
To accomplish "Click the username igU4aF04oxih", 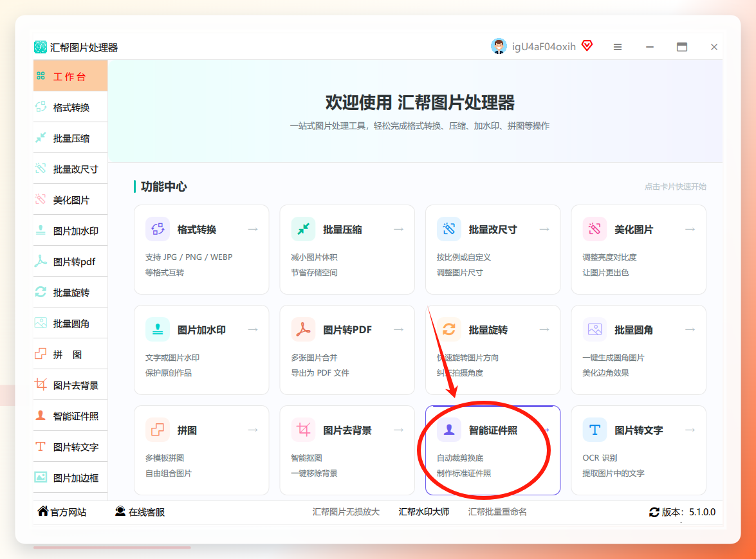I will tap(544, 47).
